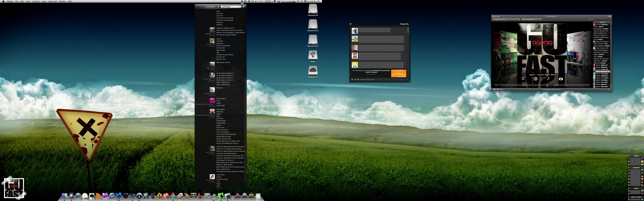The width and height of the screenshot is (644, 201).
Task: Open the All albums (1447) dropdown
Action: coord(506,19)
